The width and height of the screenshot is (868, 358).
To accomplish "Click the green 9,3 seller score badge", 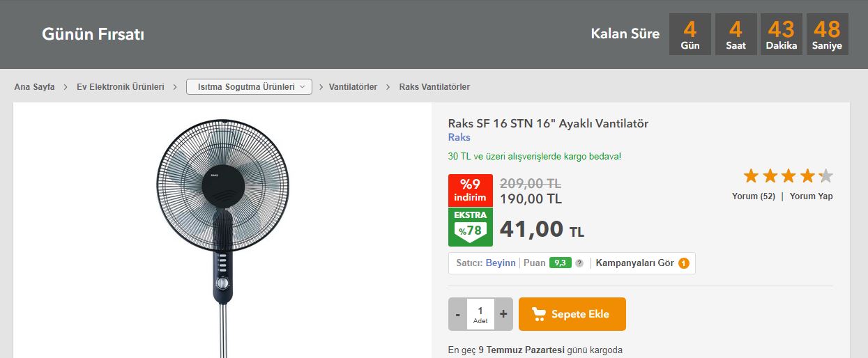I will tap(561, 263).
